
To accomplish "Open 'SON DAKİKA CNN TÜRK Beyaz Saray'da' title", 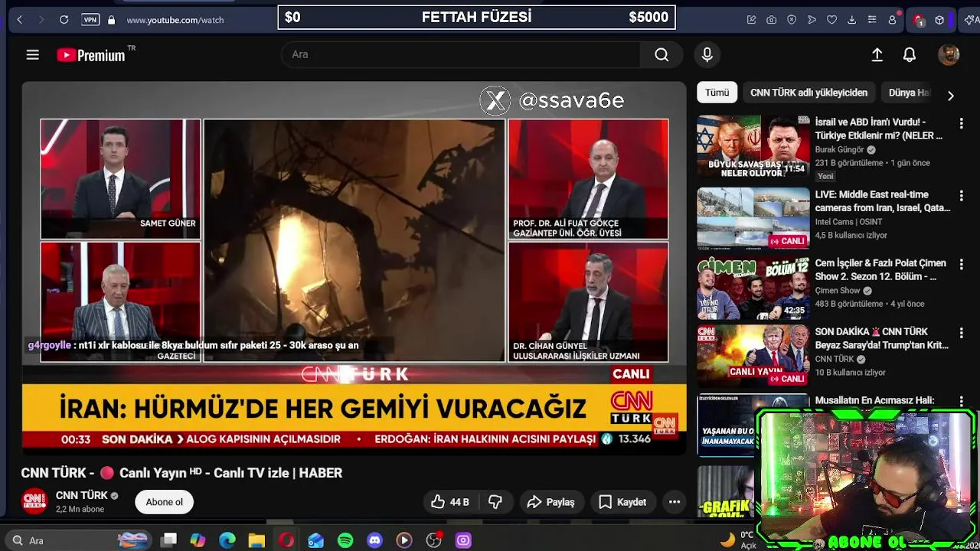I will click(x=882, y=338).
